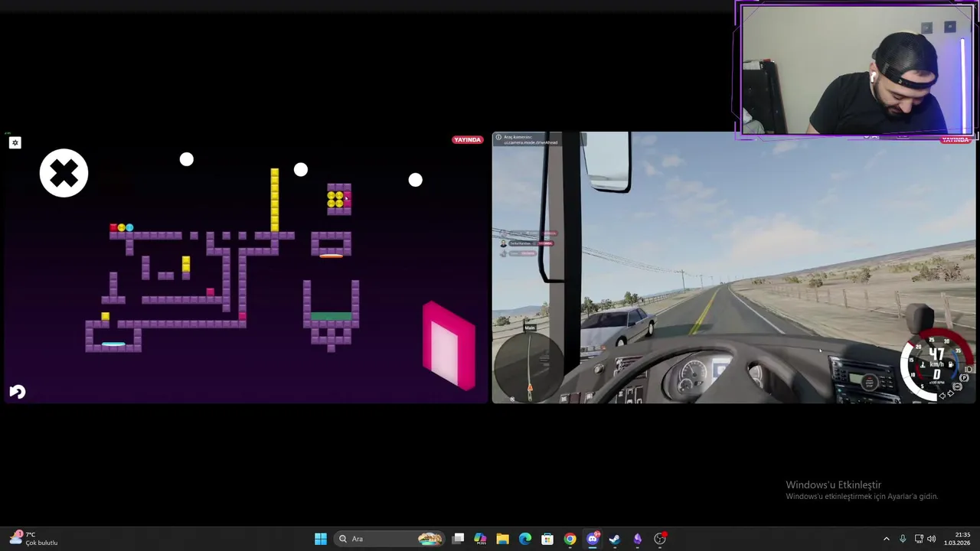Open Steam from the taskbar

(x=615, y=539)
